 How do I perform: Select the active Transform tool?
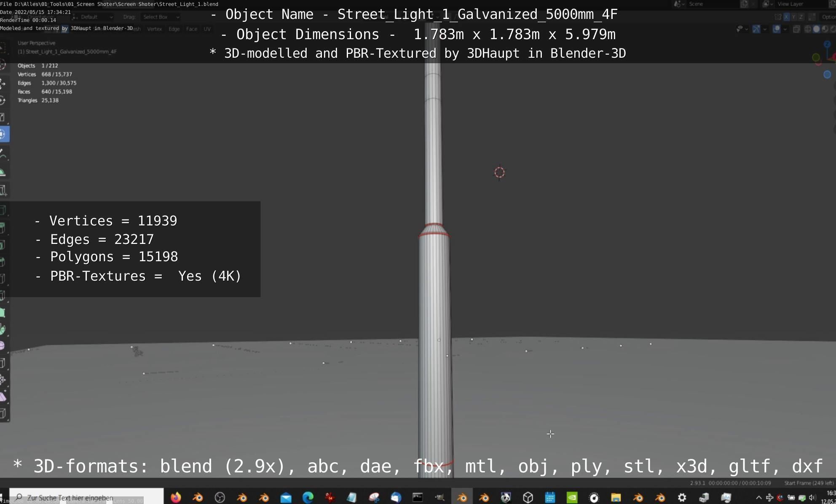pos(4,134)
